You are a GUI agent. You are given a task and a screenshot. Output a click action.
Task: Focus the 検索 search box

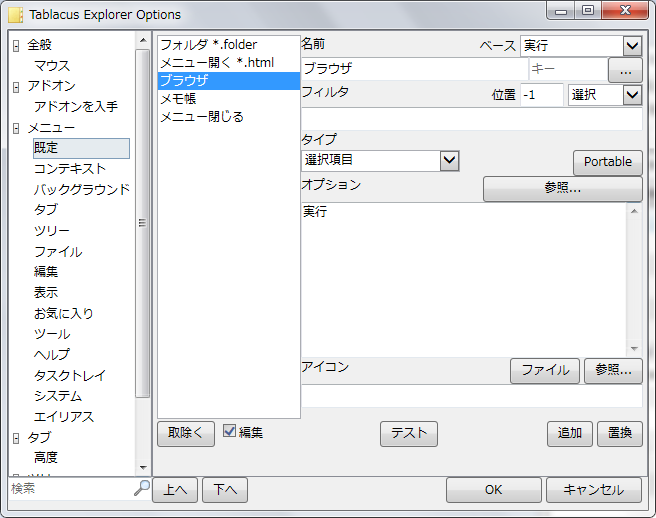71,488
